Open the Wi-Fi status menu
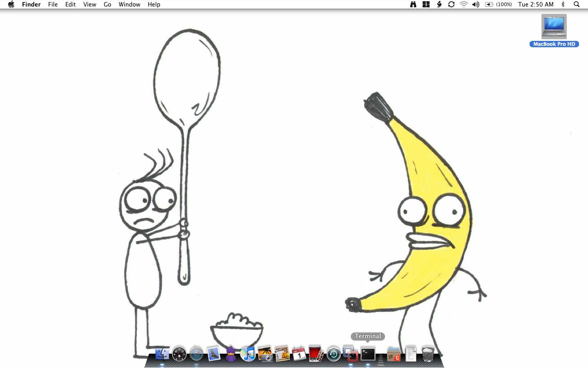The image size is (588, 368). tap(463, 4)
